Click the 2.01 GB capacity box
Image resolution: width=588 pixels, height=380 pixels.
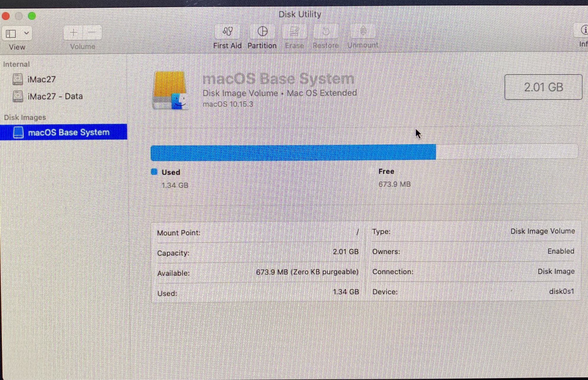(x=543, y=87)
